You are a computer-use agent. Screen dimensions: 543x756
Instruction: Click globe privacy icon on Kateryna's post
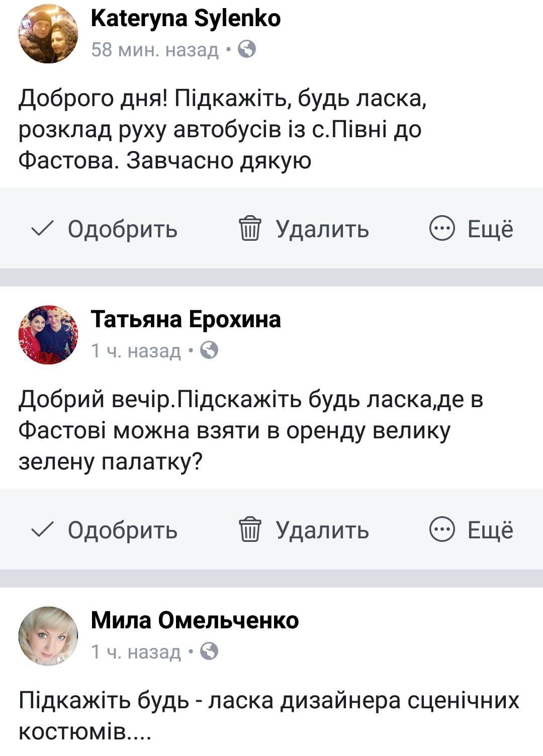point(246,49)
